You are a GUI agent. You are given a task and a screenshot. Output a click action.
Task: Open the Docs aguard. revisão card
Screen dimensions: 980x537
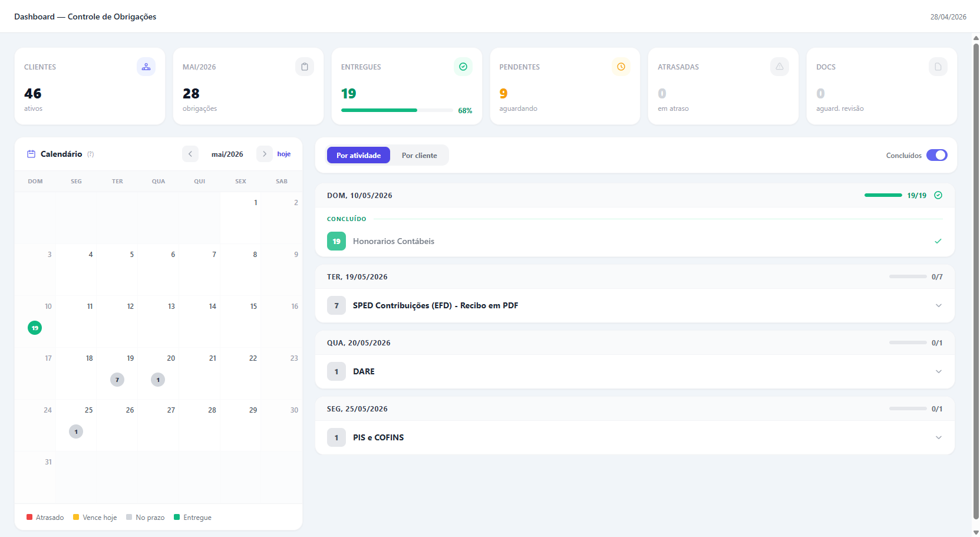coord(882,86)
